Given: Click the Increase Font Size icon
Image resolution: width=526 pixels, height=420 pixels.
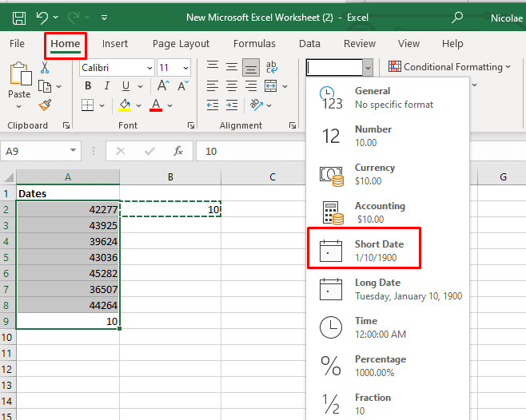Looking at the screenshot, I should [x=162, y=86].
